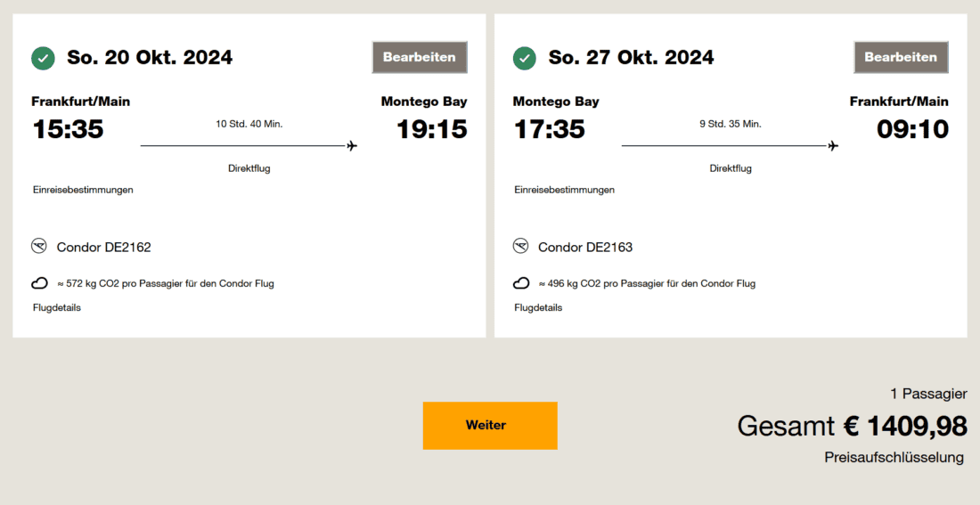Screen dimensions: 980x505
Task: Click the green checkmark for 27 Okt. flight
Action: (x=524, y=58)
